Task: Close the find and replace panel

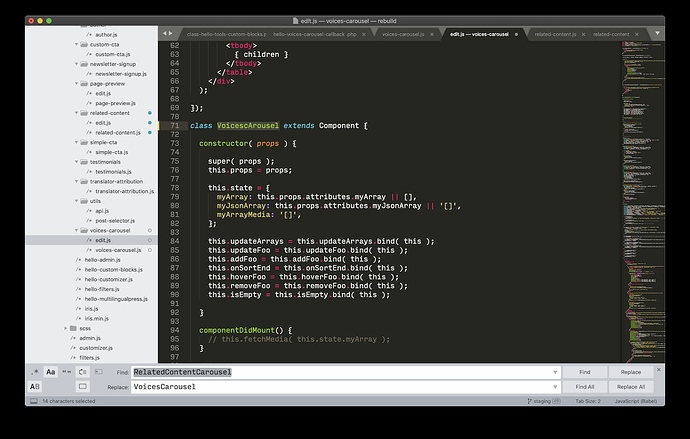Action: [659, 369]
